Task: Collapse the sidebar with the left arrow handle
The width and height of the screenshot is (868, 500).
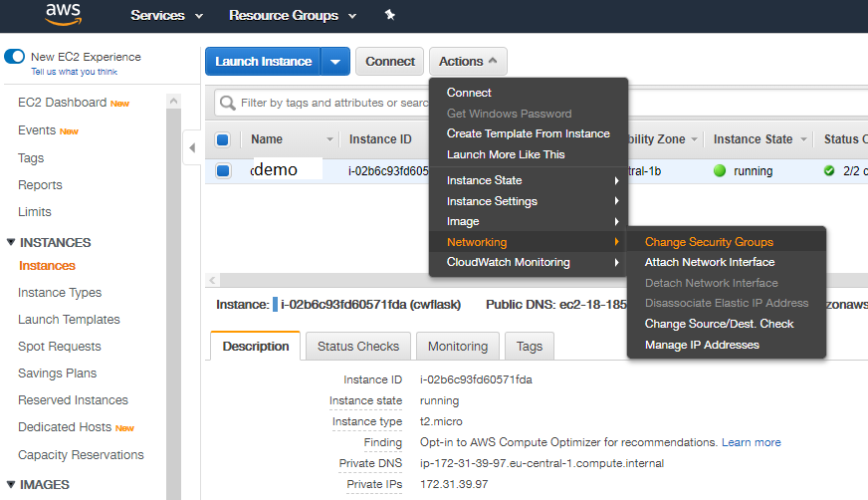Action: [192, 147]
